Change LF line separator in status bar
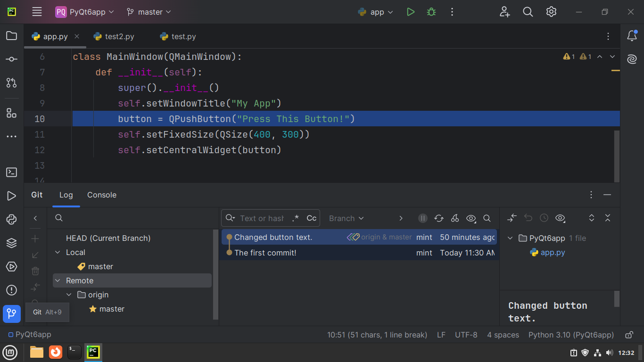Screen dimensions: 644x362 [x=441, y=335]
